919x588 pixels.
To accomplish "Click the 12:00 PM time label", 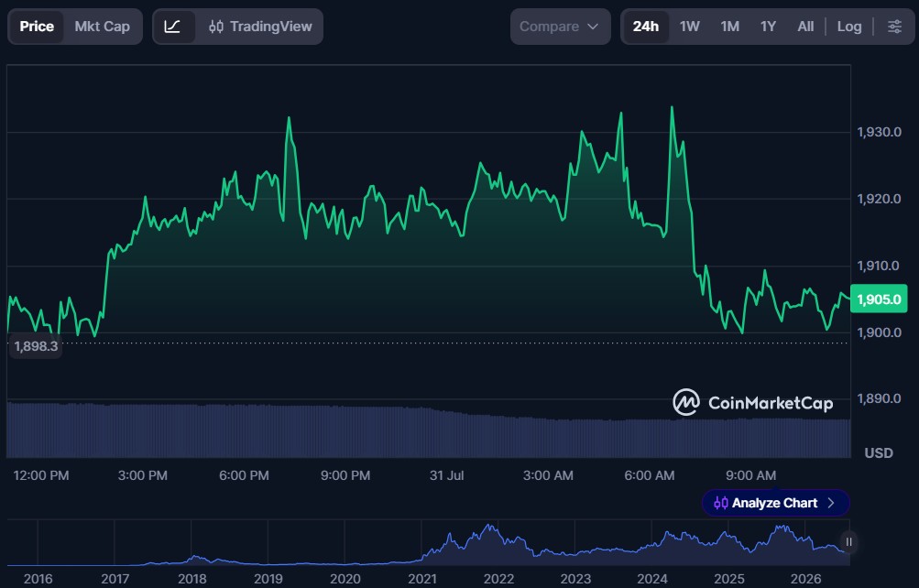I will pos(41,475).
